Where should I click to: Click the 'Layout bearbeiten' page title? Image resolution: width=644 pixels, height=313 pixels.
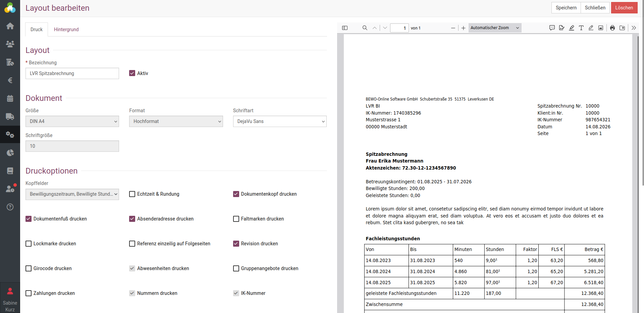(x=57, y=8)
